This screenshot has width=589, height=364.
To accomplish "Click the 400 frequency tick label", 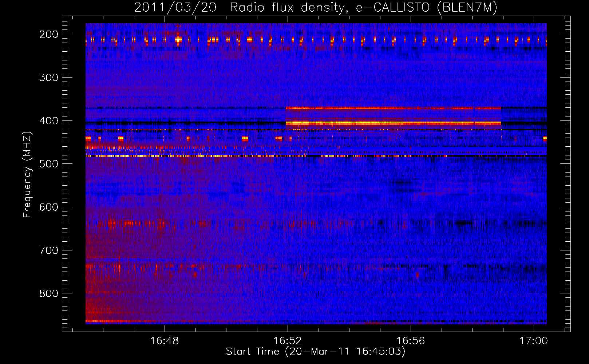I will coord(48,121).
